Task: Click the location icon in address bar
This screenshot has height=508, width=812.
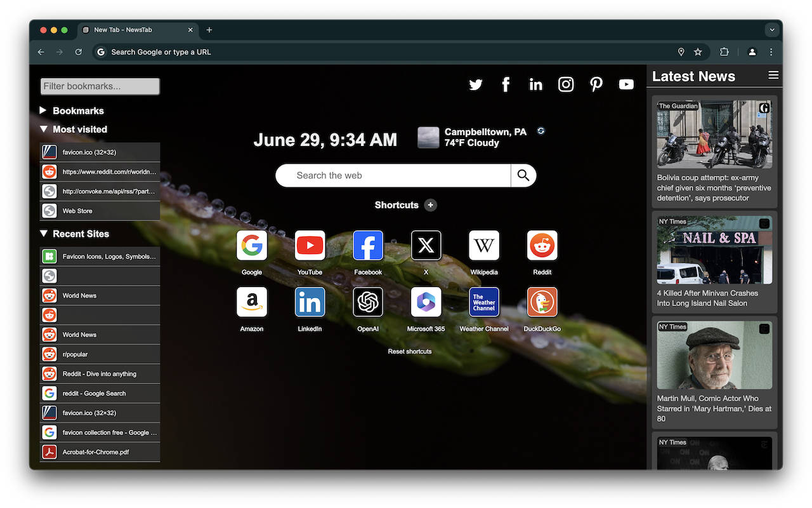Action: point(681,52)
